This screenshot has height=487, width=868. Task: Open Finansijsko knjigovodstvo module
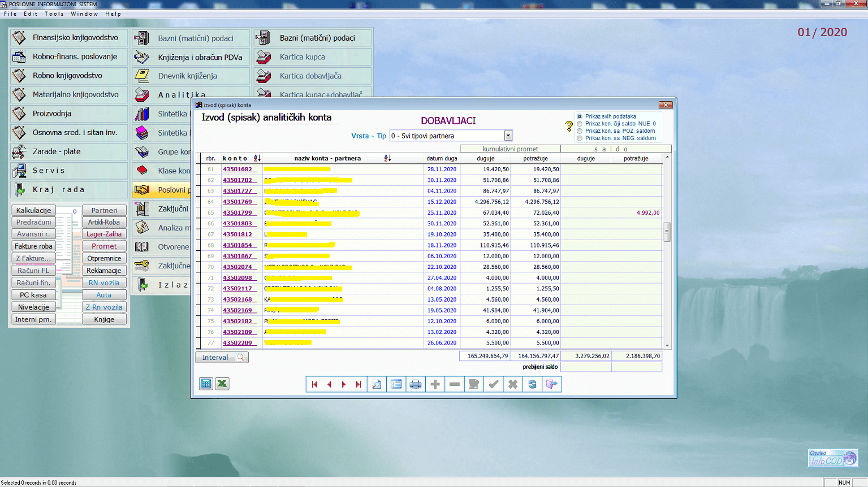[x=69, y=38]
